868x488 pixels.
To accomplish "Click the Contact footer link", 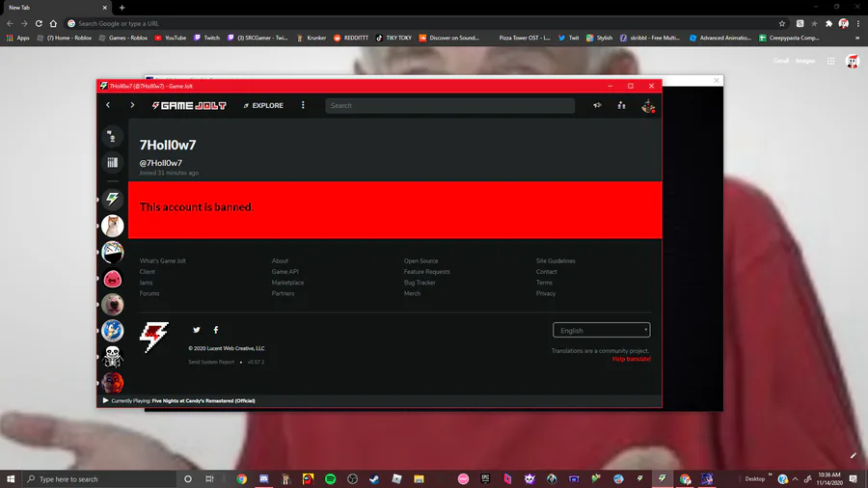I will click(x=547, y=272).
